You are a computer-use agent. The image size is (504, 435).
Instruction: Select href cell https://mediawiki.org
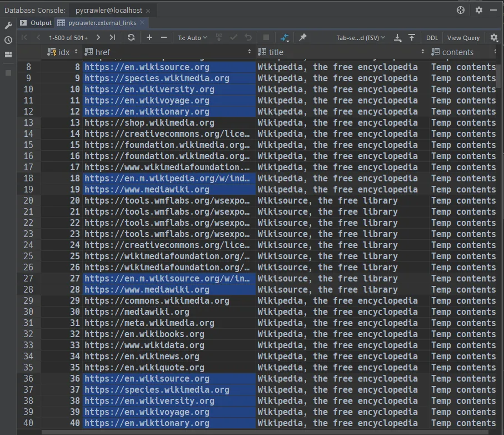[169, 312]
